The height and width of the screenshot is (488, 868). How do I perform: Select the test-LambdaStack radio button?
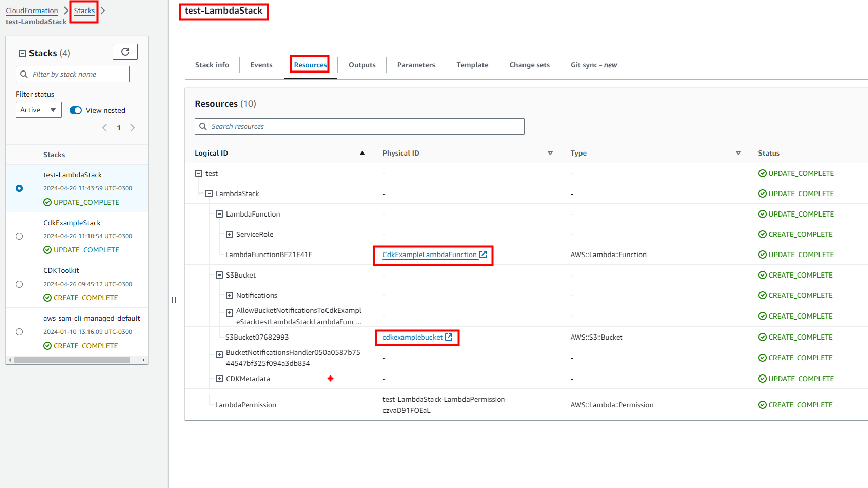pyautogui.click(x=19, y=188)
